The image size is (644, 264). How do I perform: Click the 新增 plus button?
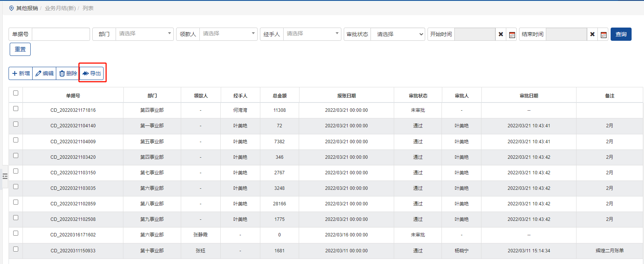tap(21, 73)
